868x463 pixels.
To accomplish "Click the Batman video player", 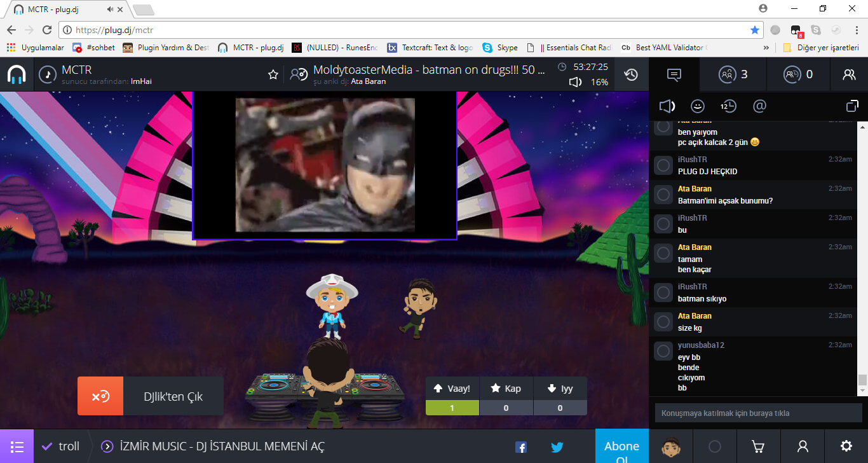I will pos(325,165).
